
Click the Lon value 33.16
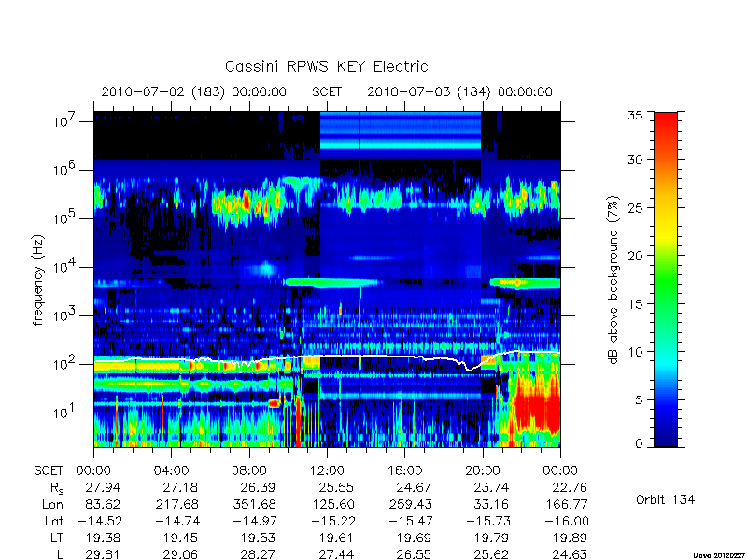click(x=491, y=504)
